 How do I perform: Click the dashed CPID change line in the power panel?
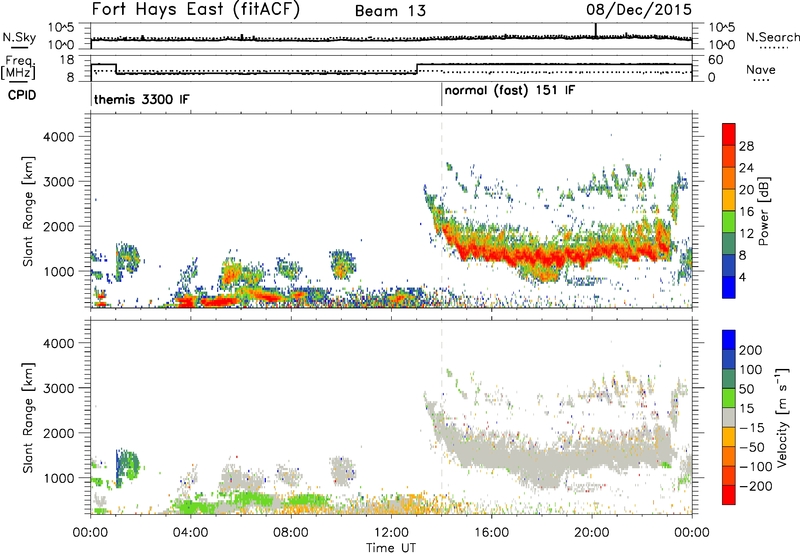click(441, 210)
